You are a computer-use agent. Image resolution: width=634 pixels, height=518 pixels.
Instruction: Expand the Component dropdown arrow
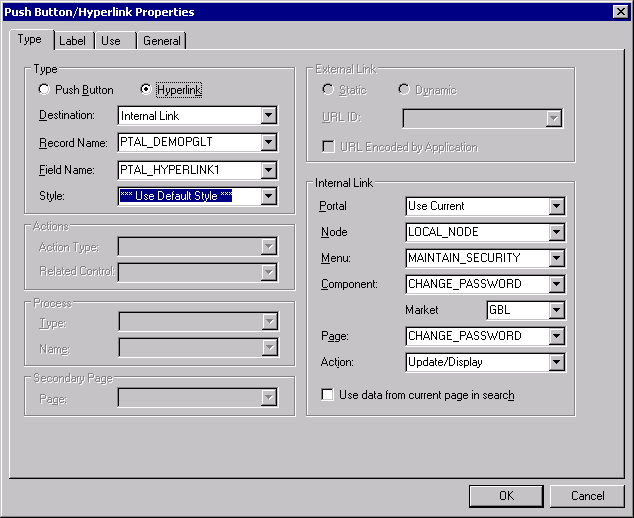[556, 284]
